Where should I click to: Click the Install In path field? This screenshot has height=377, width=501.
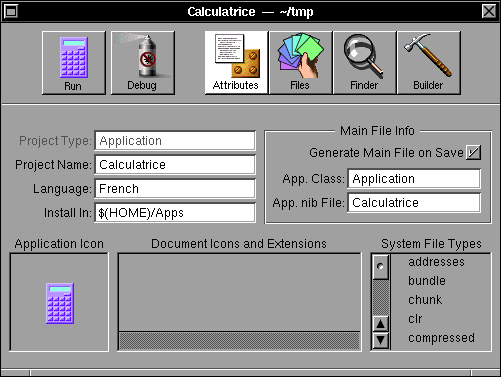(175, 213)
